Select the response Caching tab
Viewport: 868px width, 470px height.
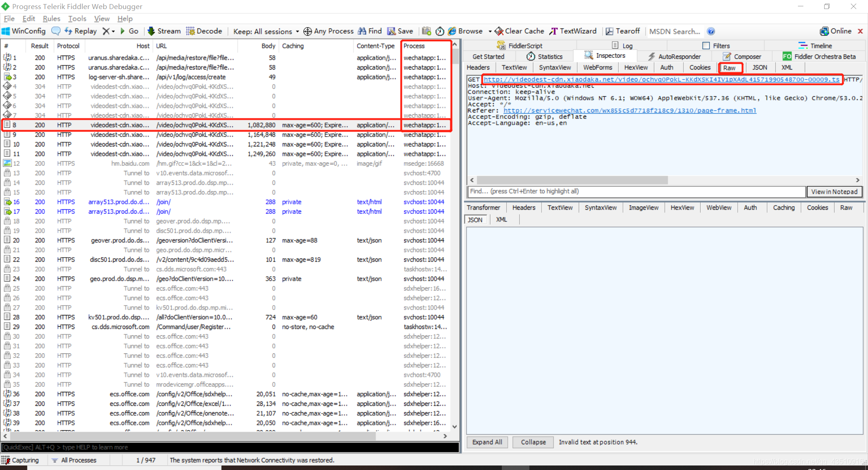pyautogui.click(x=783, y=207)
